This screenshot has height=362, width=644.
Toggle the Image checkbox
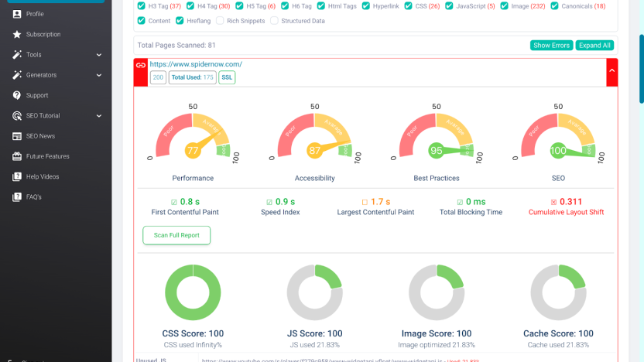click(504, 5)
